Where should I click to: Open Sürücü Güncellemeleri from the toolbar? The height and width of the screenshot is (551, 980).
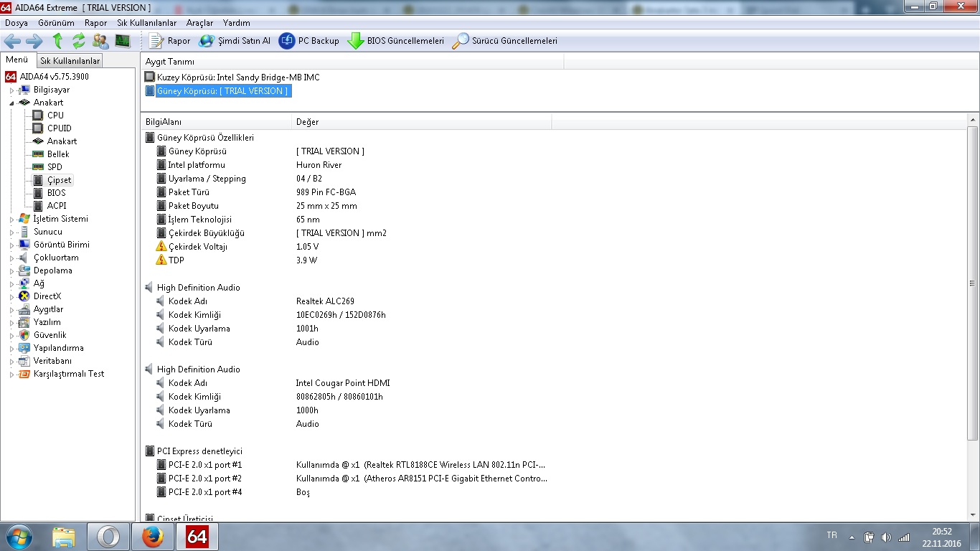pyautogui.click(x=504, y=41)
